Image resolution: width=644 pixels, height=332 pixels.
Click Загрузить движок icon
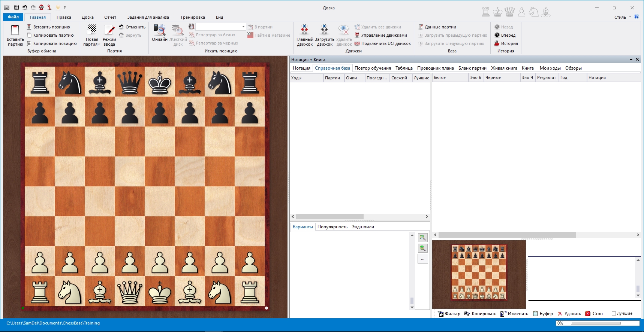324,30
